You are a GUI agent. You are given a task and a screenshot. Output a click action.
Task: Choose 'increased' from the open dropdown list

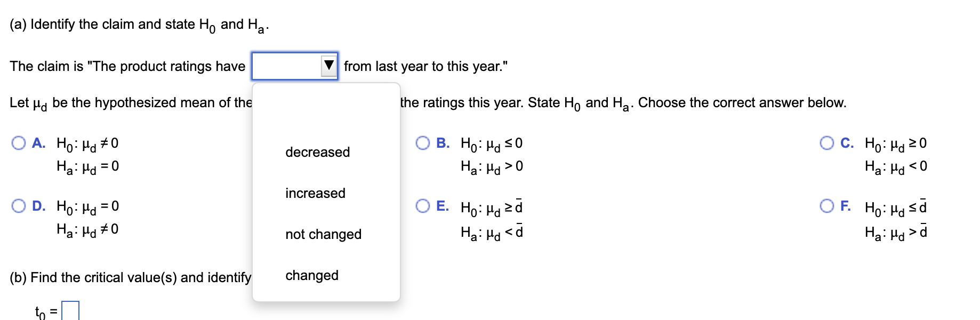pos(315,193)
